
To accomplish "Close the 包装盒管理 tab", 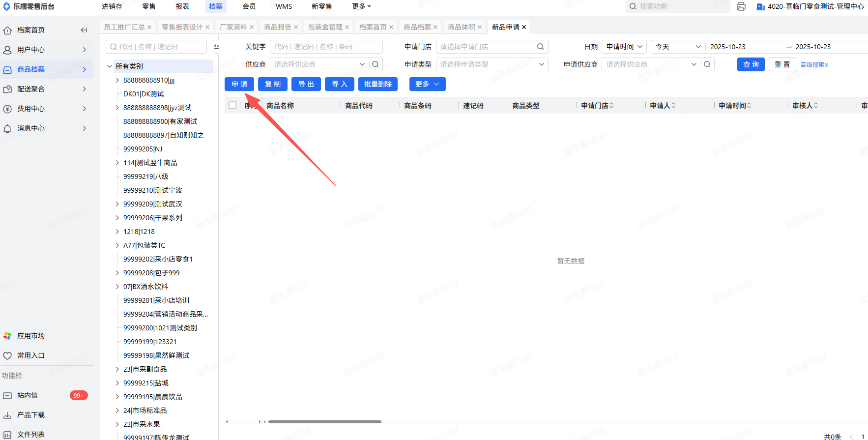I will 347,27.
